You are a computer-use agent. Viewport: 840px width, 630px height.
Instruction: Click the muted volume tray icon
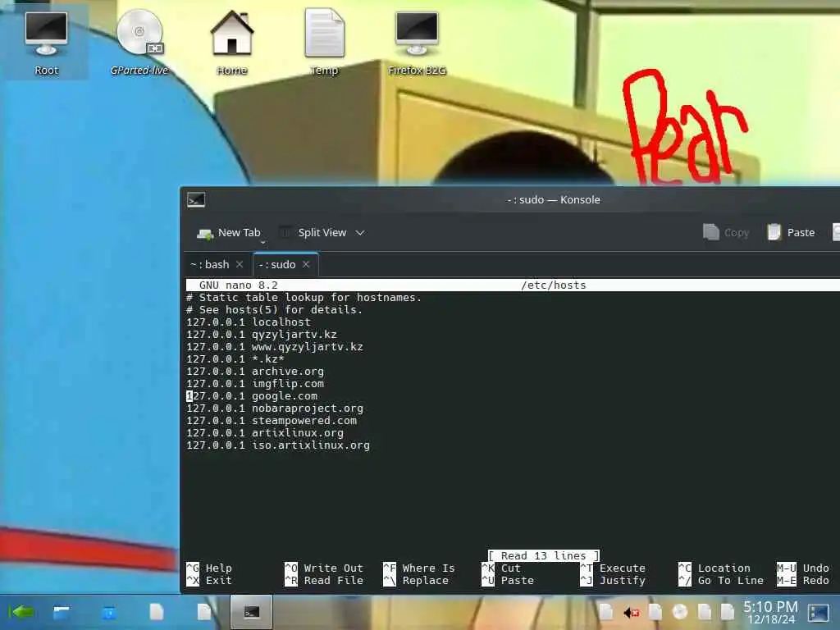point(631,612)
